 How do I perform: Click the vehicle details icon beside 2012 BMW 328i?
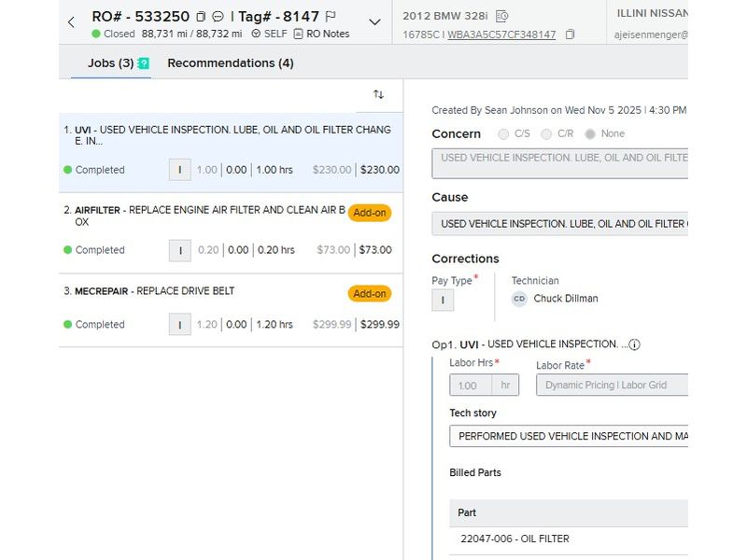point(501,16)
